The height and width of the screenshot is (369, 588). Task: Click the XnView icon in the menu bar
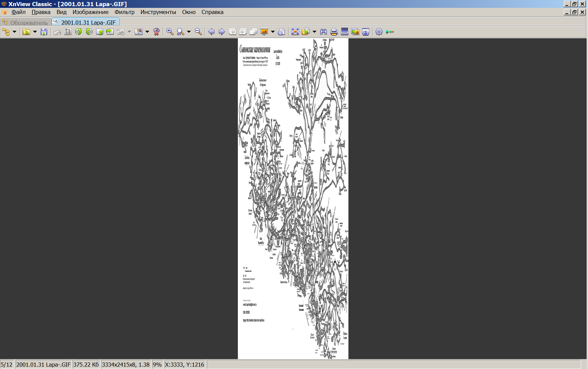coord(4,12)
